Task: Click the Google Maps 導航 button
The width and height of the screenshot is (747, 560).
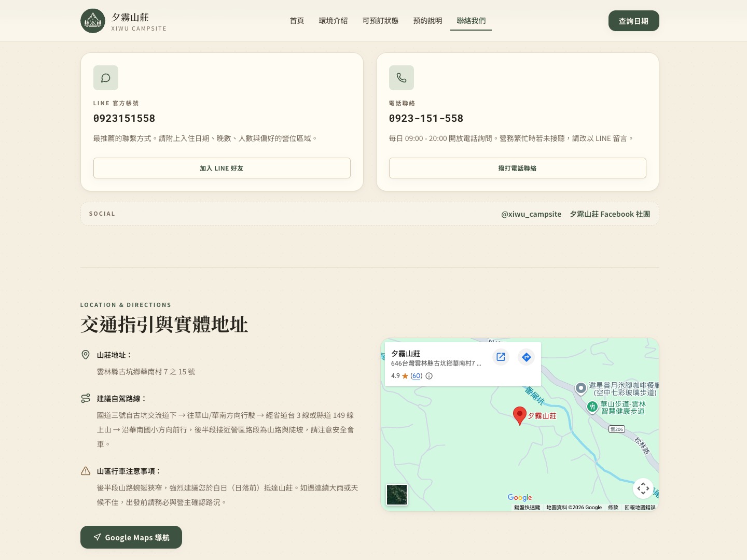Action: click(131, 537)
